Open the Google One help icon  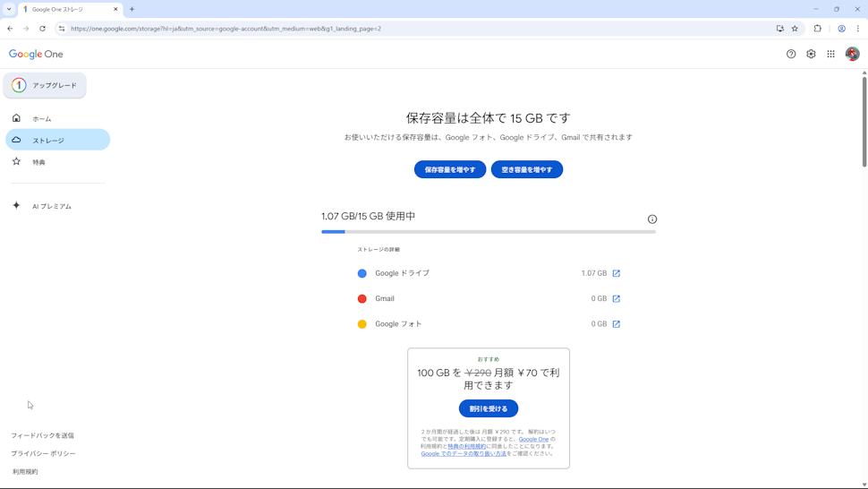791,54
